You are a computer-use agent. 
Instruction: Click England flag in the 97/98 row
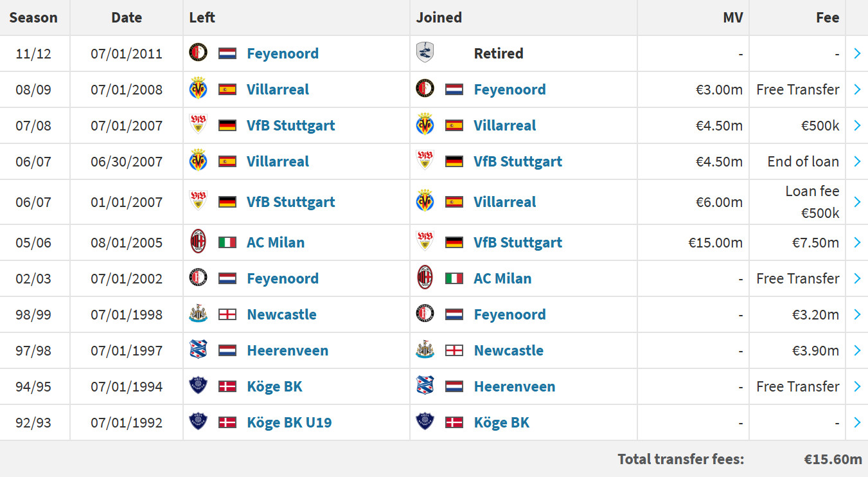454,350
